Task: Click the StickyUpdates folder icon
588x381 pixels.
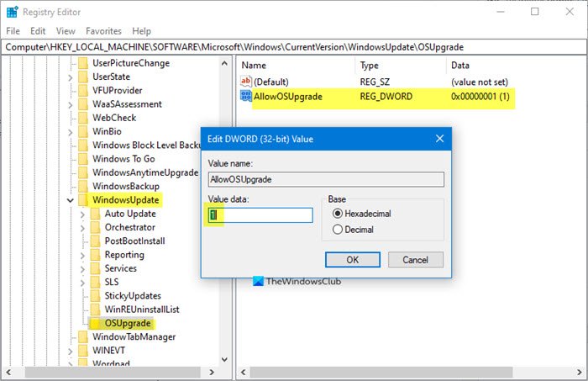Action: (95, 296)
